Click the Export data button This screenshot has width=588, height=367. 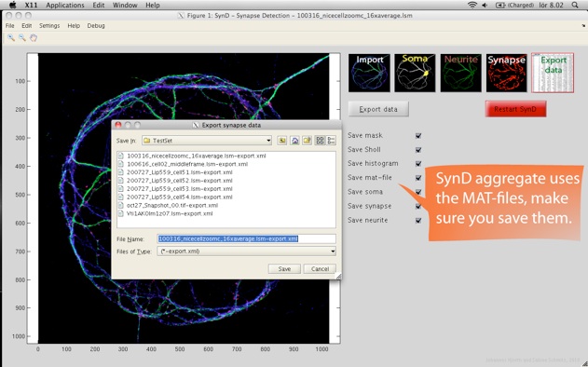(x=378, y=110)
